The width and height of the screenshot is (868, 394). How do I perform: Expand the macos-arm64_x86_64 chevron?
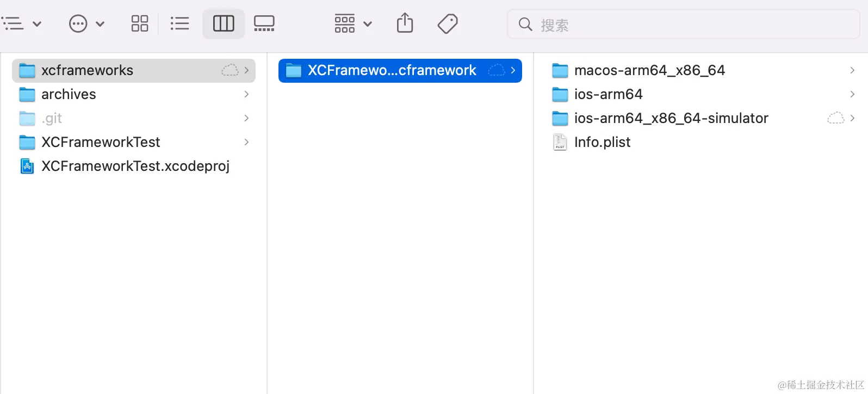852,70
